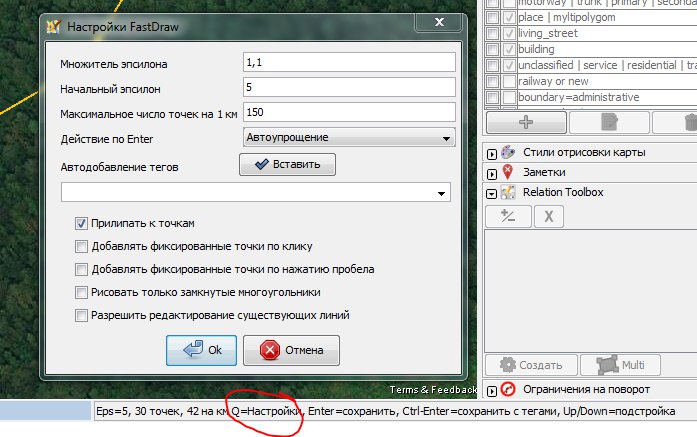
Task: Click the Ограничения на поворот turn restriction icon
Action: click(x=508, y=389)
